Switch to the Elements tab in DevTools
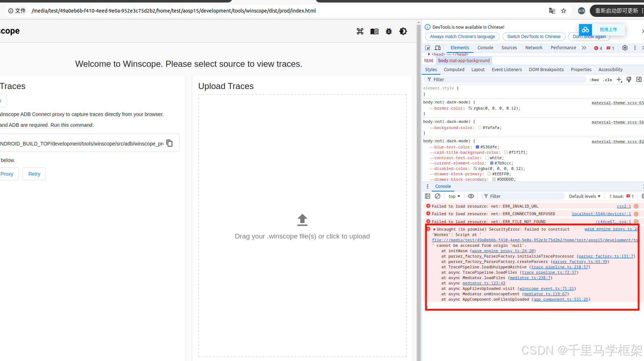Viewport: 644px width, 361px height. (x=460, y=48)
